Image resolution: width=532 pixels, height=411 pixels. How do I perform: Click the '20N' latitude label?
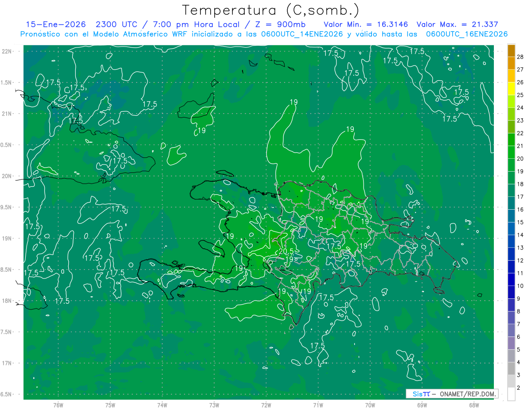[x=7, y=176]
